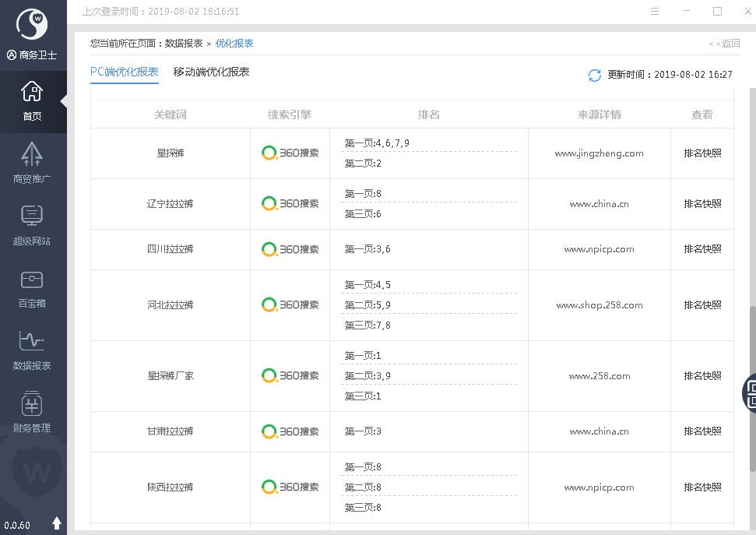Viewport: 756px width, 535px height.
Task: Click the QR code icon at right edge
Action: (751, 392)
